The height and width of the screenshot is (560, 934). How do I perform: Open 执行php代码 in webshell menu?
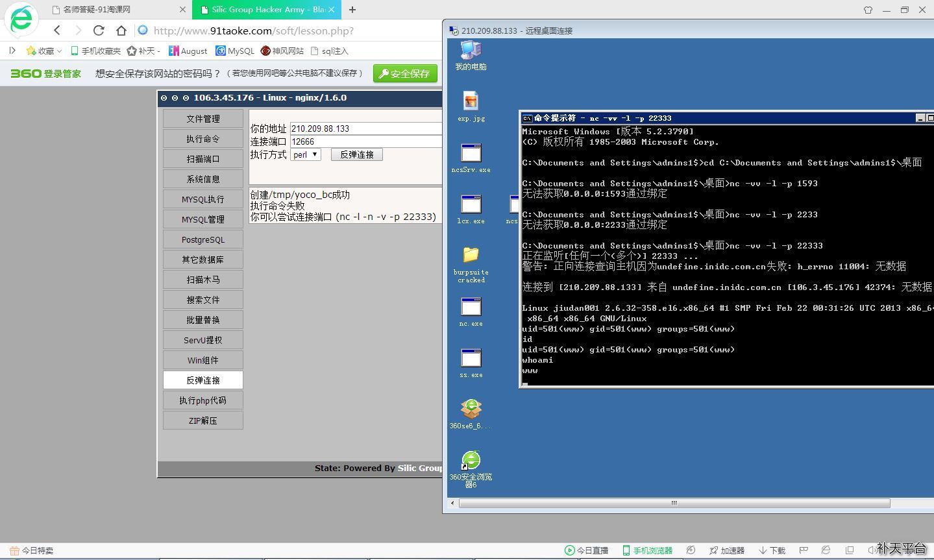coord(203,400)
